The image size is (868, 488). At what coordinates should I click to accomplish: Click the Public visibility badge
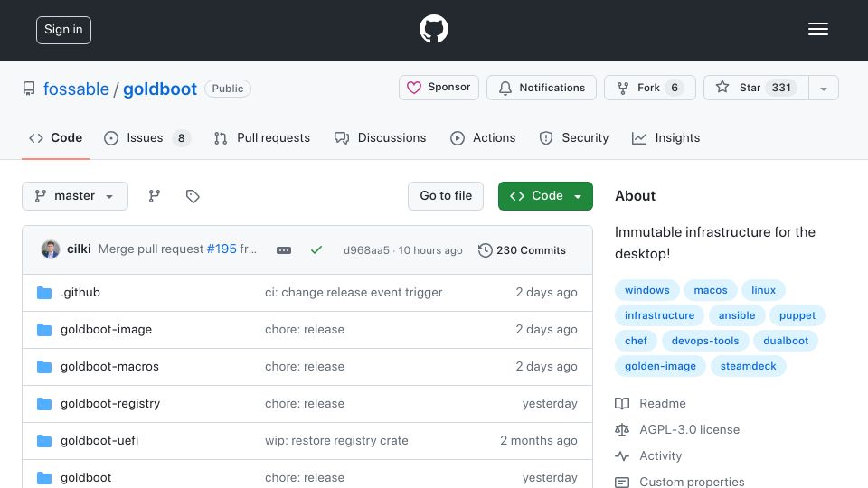tap(228, 89)
